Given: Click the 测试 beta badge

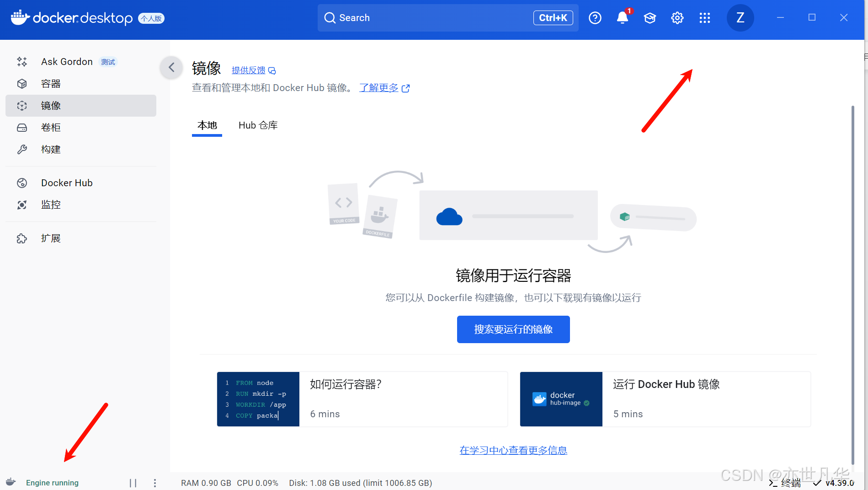Looking at the screenshot, I should point(108,62).
